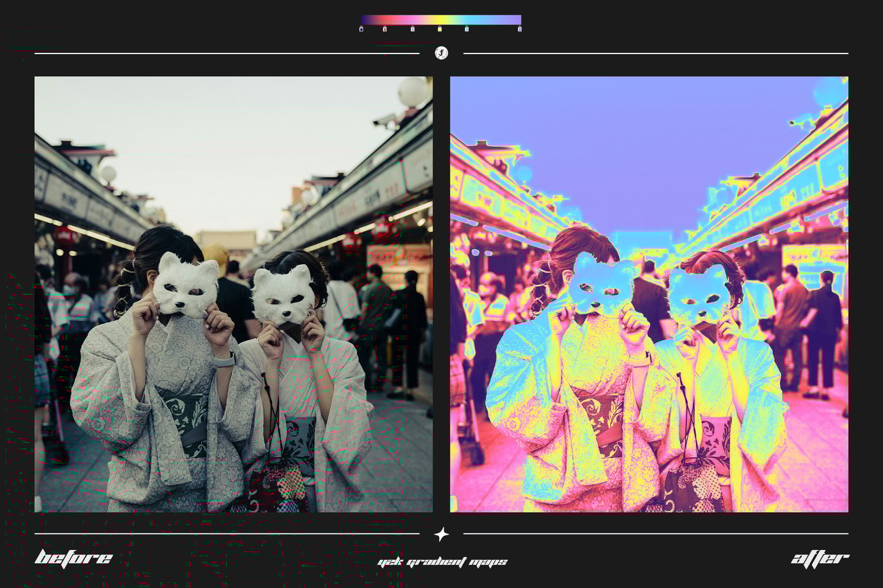Select the salmon pink gradient color stop
Image resolution: width=883 pixels, height=588 pixels.
coord(385,29)
